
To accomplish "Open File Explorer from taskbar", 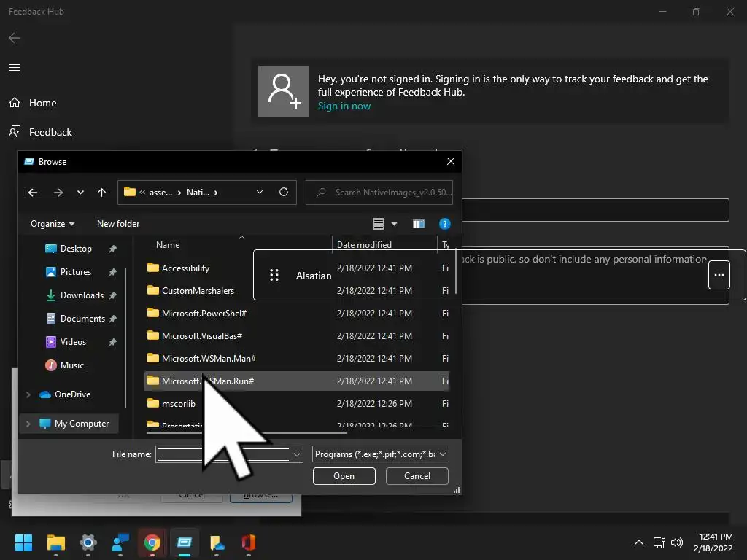I will click(x=55, y=542).
